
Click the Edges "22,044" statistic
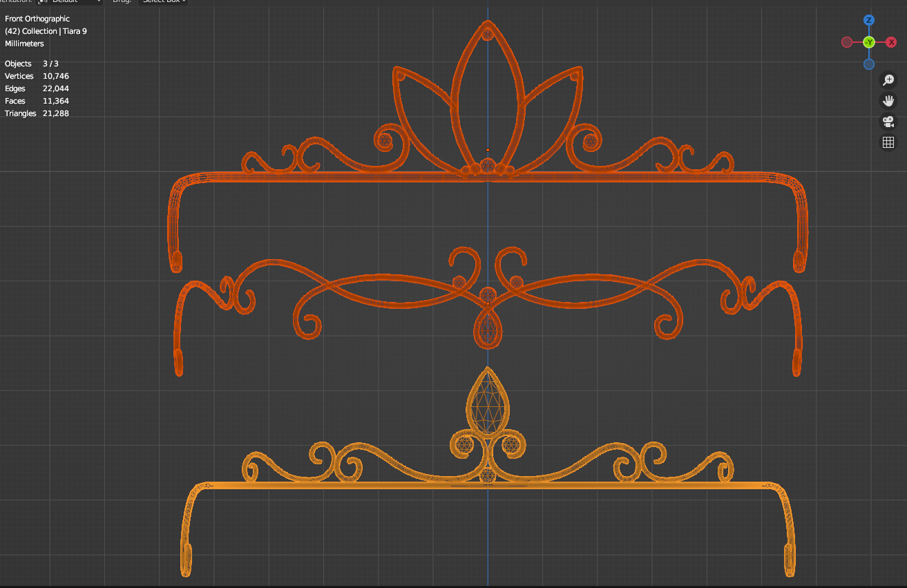point(56,88)
